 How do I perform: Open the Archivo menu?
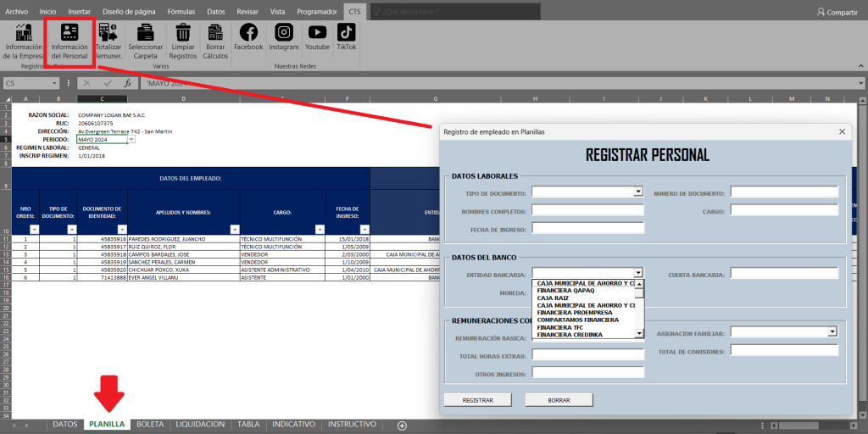17,12
